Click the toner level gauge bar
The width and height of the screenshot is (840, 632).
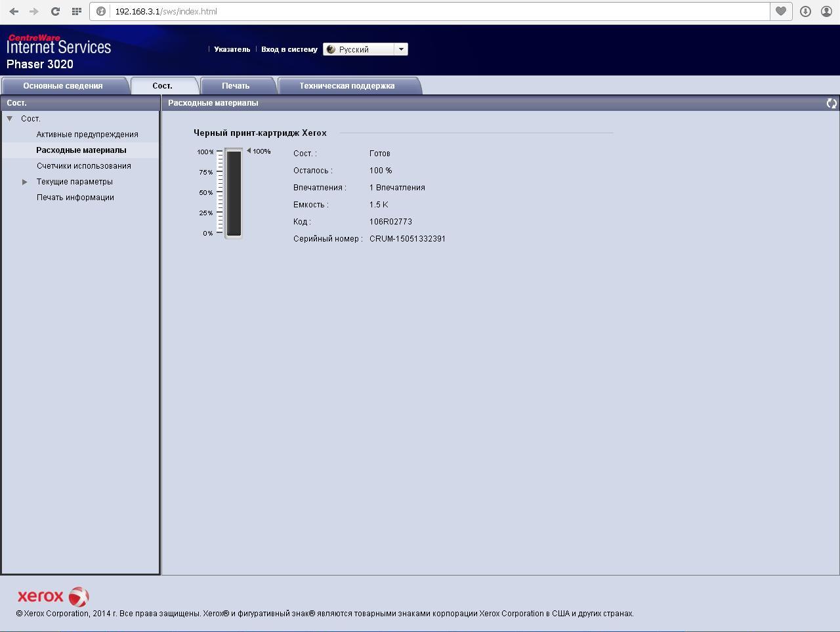tap(234, 193)
